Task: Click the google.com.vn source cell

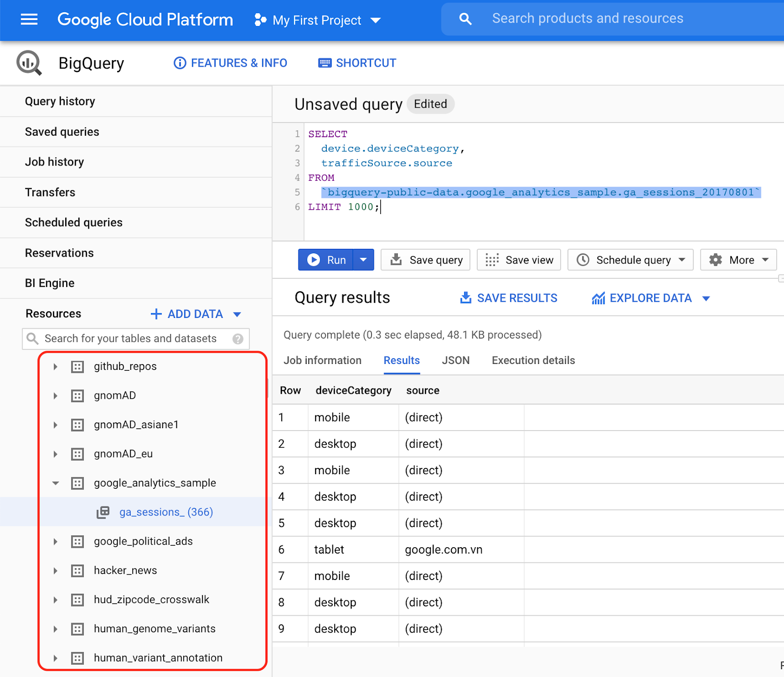Action: tap(443, 550)
